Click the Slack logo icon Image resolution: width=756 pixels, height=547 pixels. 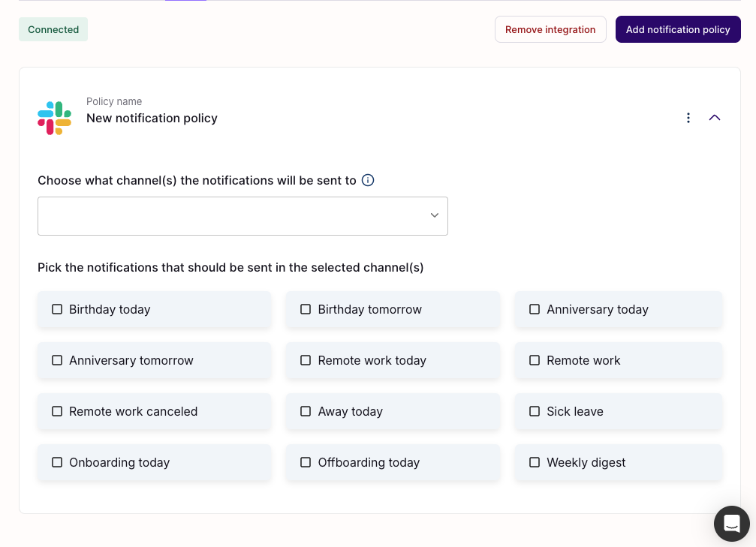click(x=54, y=118)
